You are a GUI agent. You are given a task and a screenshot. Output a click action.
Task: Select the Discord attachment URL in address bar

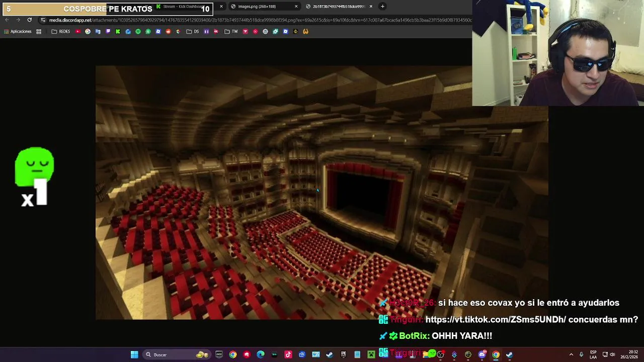click(261, 20)
